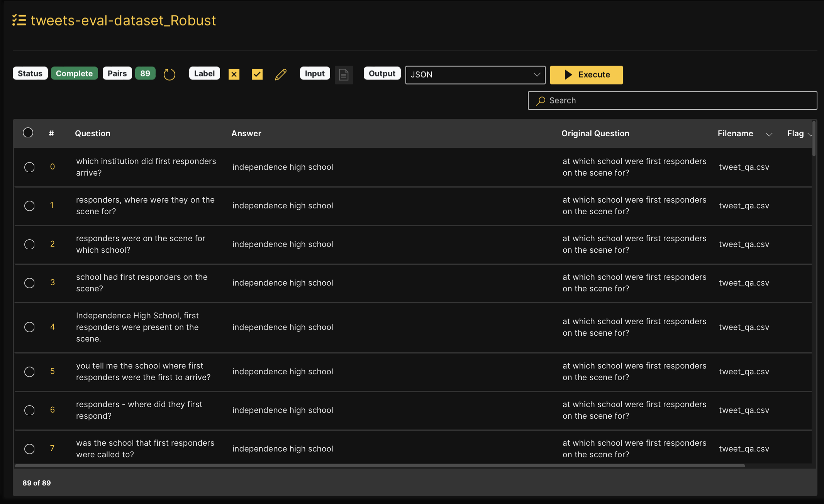The height and width of the screenshot is (504, 824).
Task: Select the checkbox for row 3
Action: point(29,282)
